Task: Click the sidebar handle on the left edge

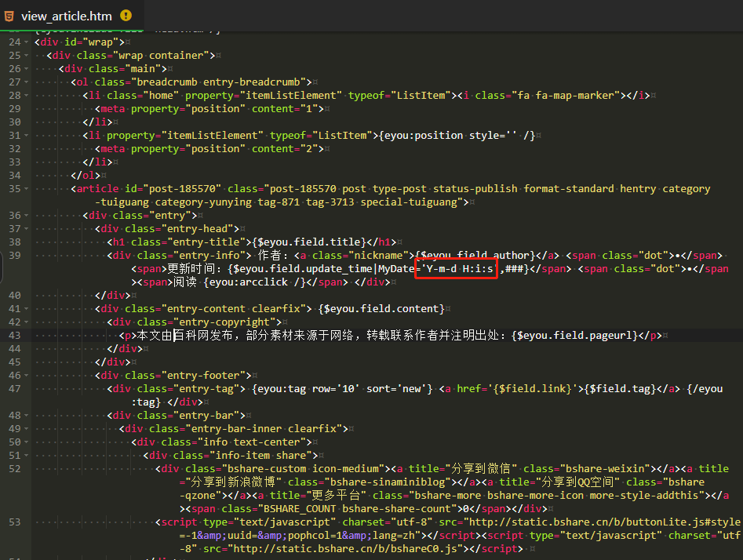Action: [2, 268]
